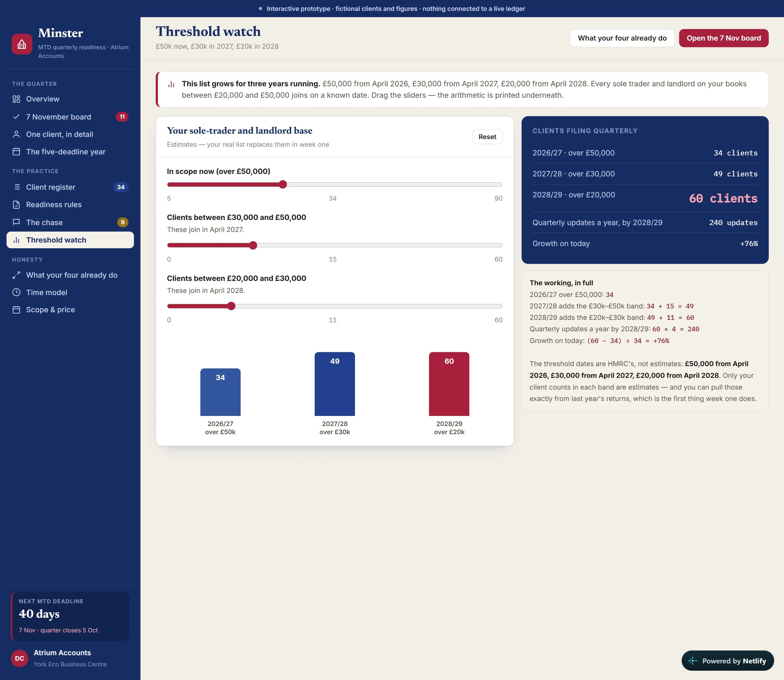Click the 40 days deadline card

click(70, 616)
